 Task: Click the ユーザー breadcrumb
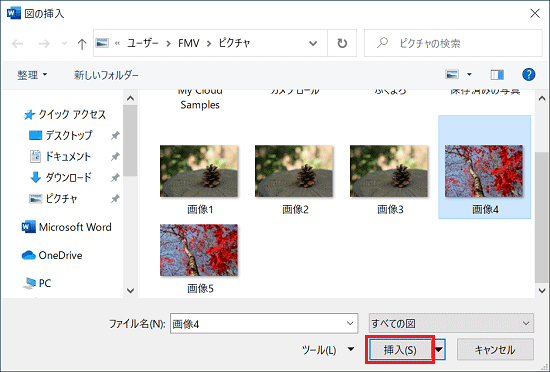coord(143,43)
